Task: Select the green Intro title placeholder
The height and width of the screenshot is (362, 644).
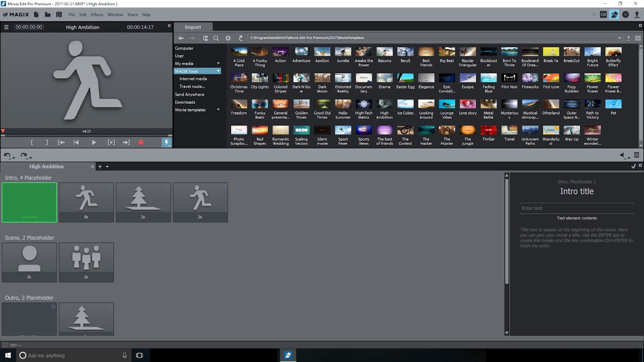Action: [29, 202]
